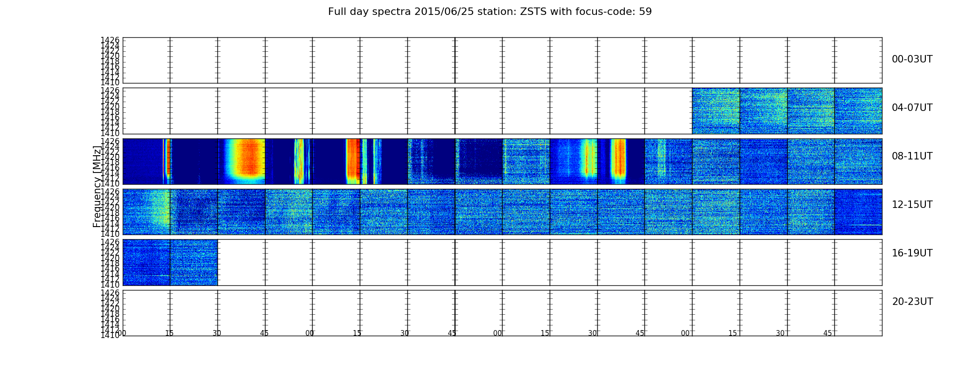Click the 'Frequency [MHz]' axis label
The image size is (980, 373).
pyautogui.click(x=97, y=186)
